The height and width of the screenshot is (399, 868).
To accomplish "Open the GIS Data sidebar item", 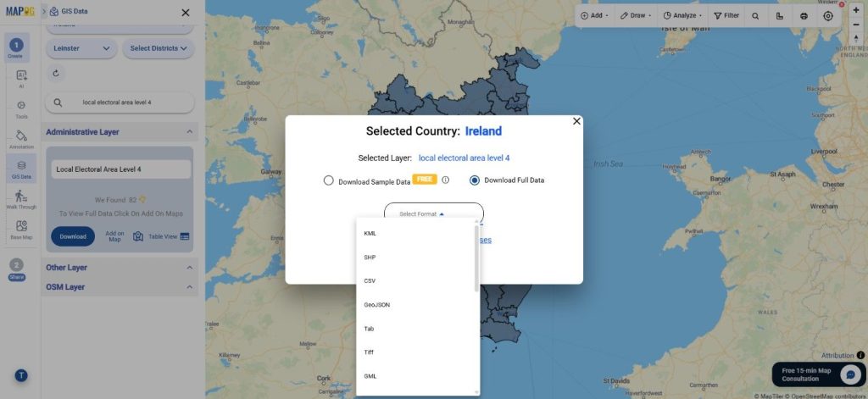I will pyautogui.click(x=21, y=169).
